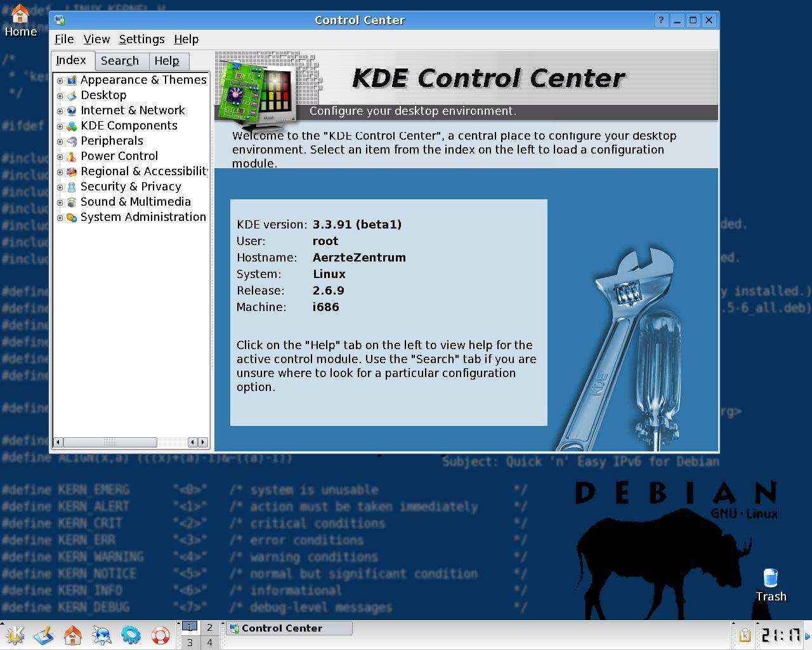The image size is (812, 650).
Task: Switch to virtual desktop 2
Action: [209, 628]
